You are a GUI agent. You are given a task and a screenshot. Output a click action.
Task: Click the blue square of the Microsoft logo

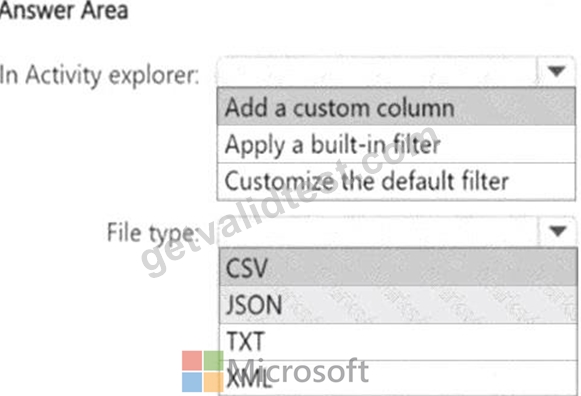(x=192, y=382)
